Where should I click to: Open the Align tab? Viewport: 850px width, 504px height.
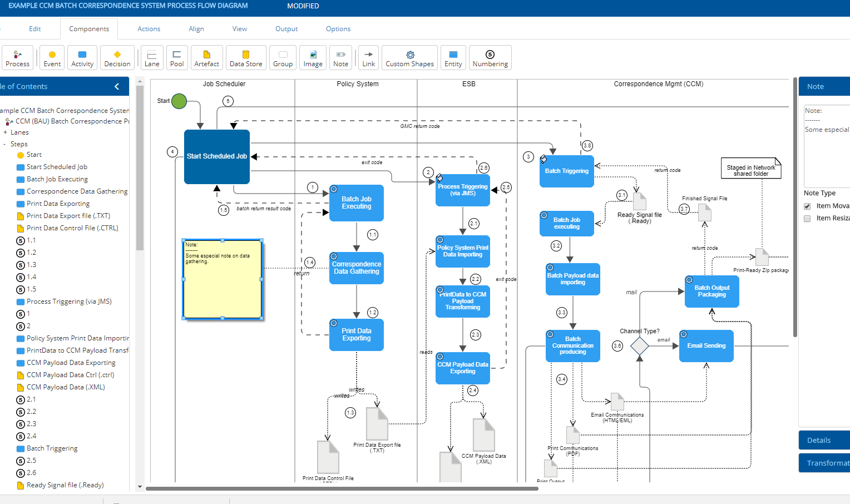(196, 29)
